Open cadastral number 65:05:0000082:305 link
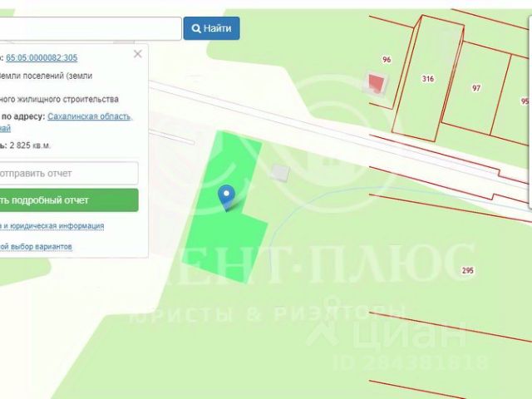The image size is (532, 399). [42, 57]
